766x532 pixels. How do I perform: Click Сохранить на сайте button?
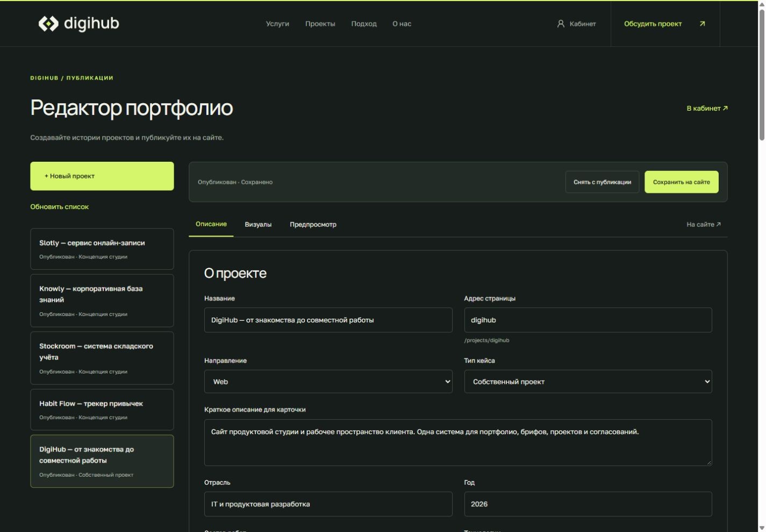click(x=682, y=182)
